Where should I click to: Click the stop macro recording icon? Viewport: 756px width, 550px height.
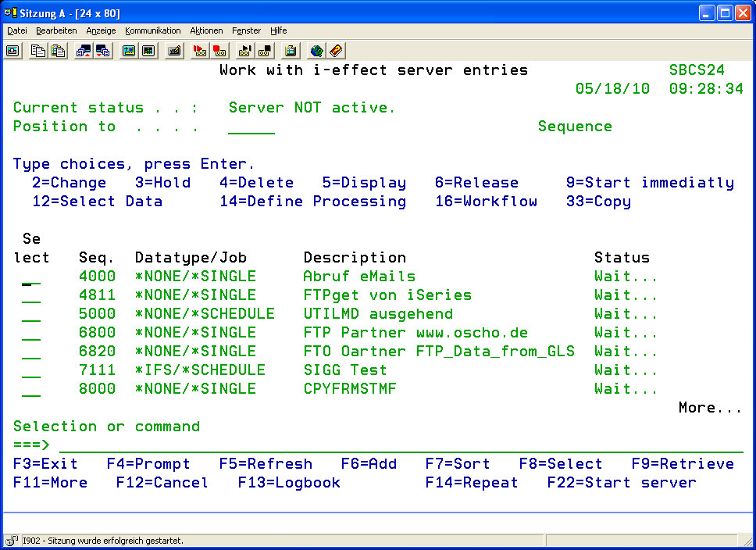click(x=219, y=51)
